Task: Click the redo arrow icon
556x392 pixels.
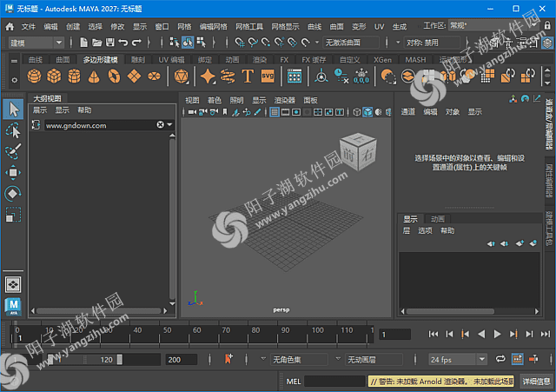Action: 136,43
